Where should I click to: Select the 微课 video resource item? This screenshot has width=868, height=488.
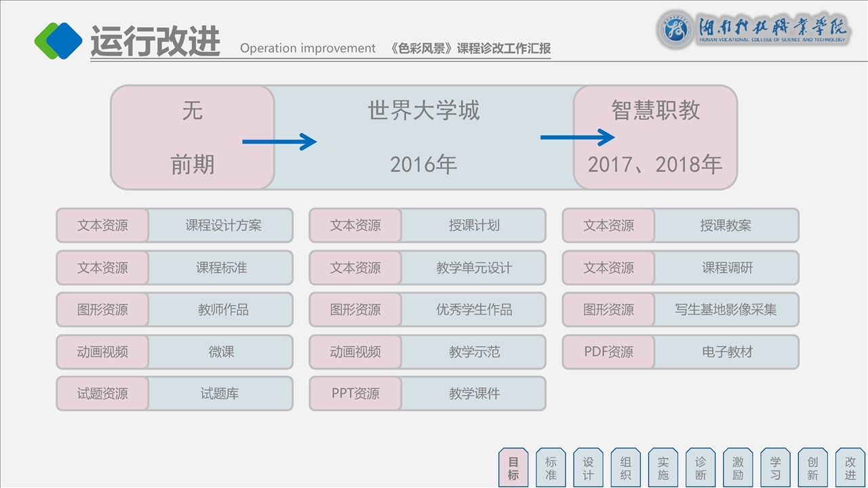[221, 352]
